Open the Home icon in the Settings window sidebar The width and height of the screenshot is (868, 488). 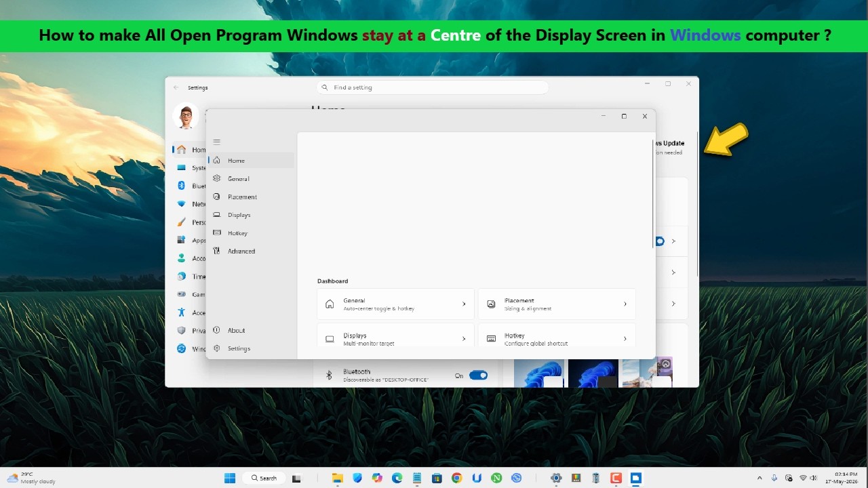pos(181,150)
